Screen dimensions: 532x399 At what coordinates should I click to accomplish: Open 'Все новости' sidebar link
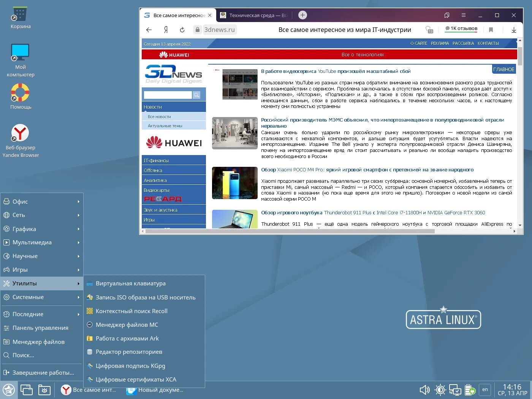[x=159, y=117]
